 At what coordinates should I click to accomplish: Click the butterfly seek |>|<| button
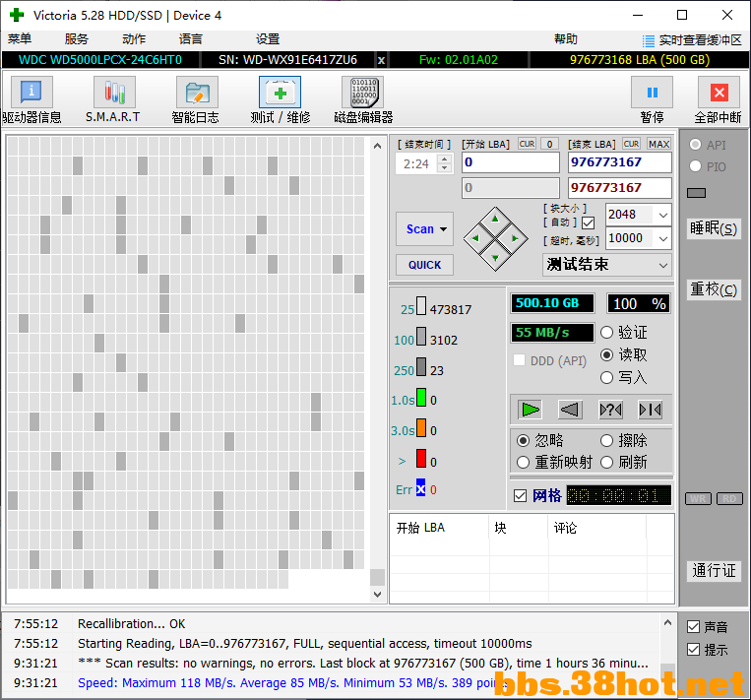point(651,410)
